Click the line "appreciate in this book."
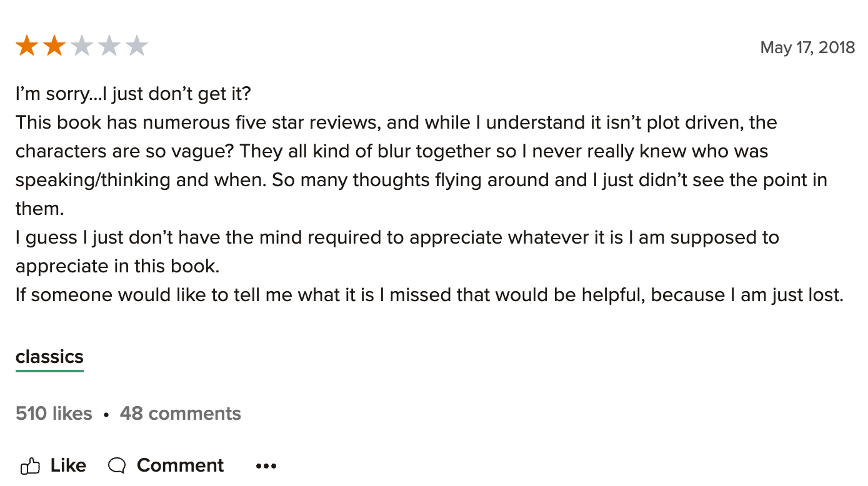This screenshot has width=868, height=486. pos(117,266)
